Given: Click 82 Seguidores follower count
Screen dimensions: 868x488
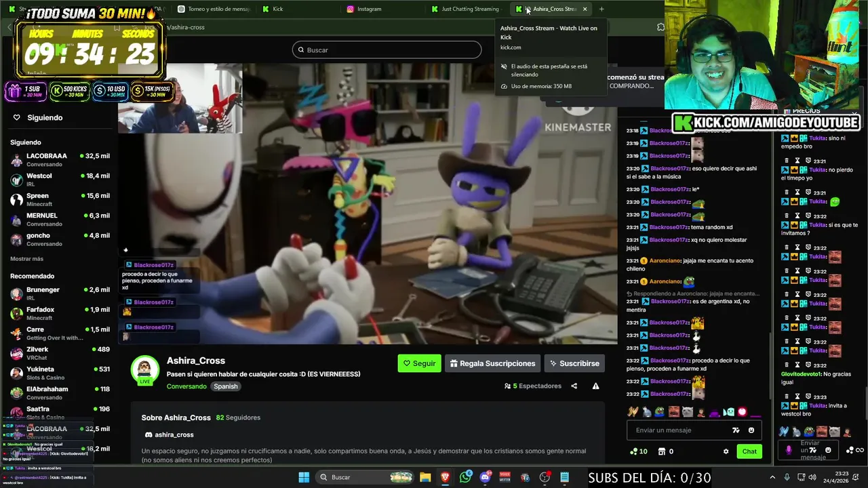Looking at the screenshot, I should pos(238,418).
